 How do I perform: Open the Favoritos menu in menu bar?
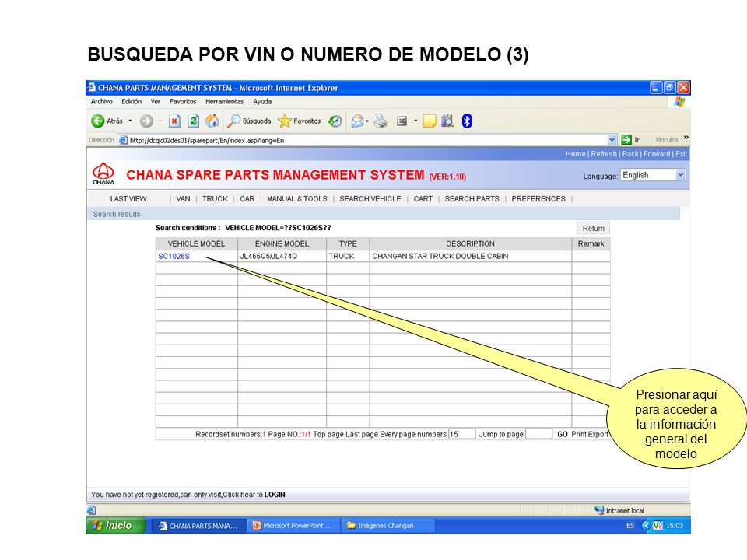pyautogui.click(x=183, y=101)
